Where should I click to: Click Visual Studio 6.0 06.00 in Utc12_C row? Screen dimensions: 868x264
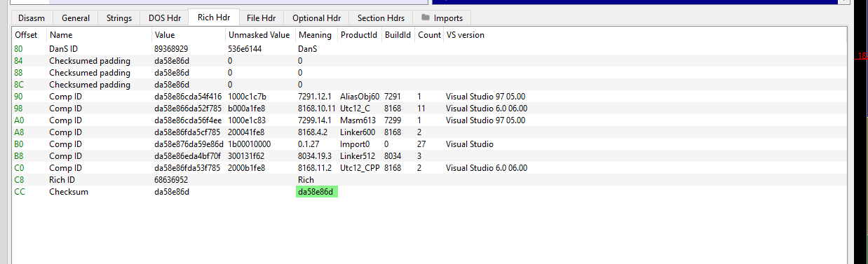click(x=487, y=109)
